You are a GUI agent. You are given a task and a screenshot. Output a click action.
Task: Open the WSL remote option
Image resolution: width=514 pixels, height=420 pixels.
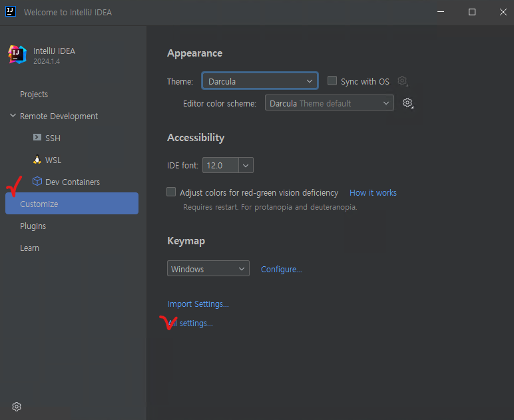[x=53, y=160]
